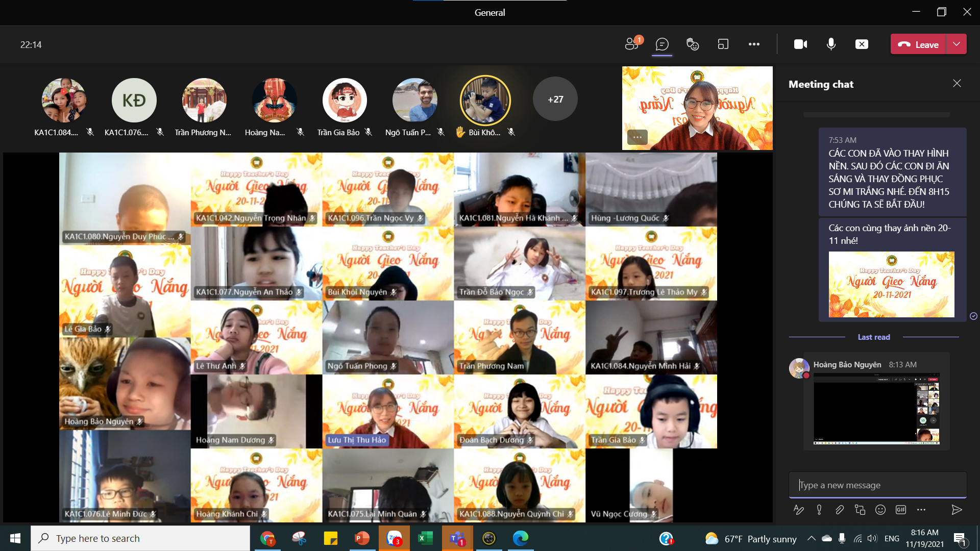Click the red Leave button

pos(919,44)
